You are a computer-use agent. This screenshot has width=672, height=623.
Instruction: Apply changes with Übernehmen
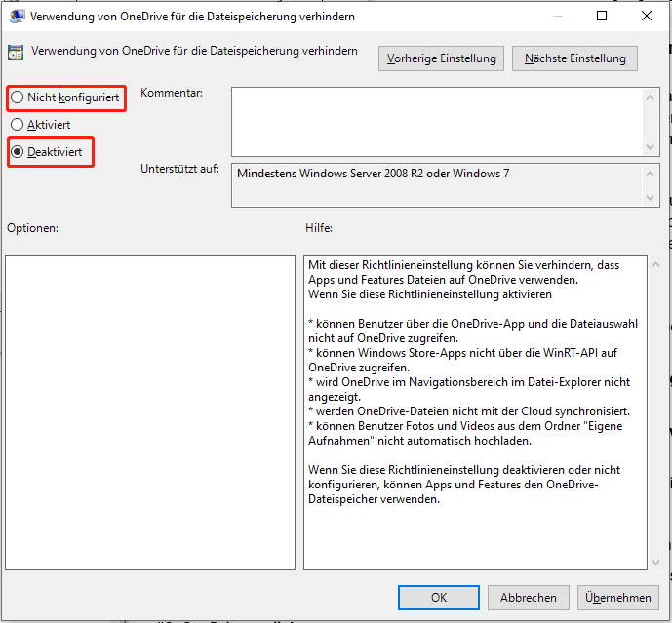[x=617, y=598]
